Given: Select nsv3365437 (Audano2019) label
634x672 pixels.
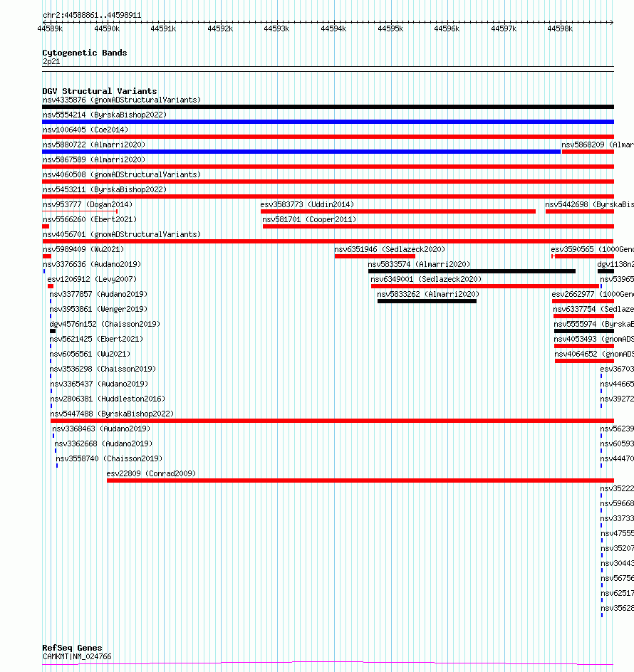Looking at the screenshot, I should tap(99, 384).
